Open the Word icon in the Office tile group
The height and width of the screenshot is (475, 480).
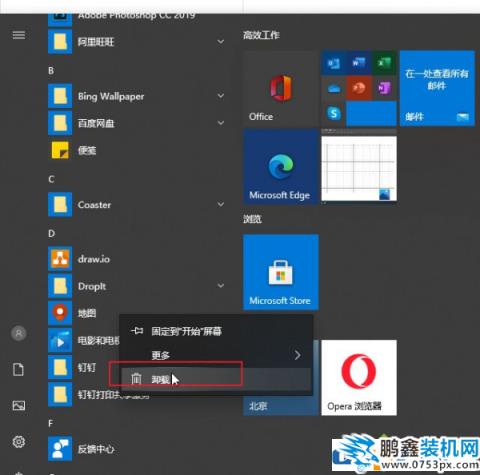(x=359, y=63)
